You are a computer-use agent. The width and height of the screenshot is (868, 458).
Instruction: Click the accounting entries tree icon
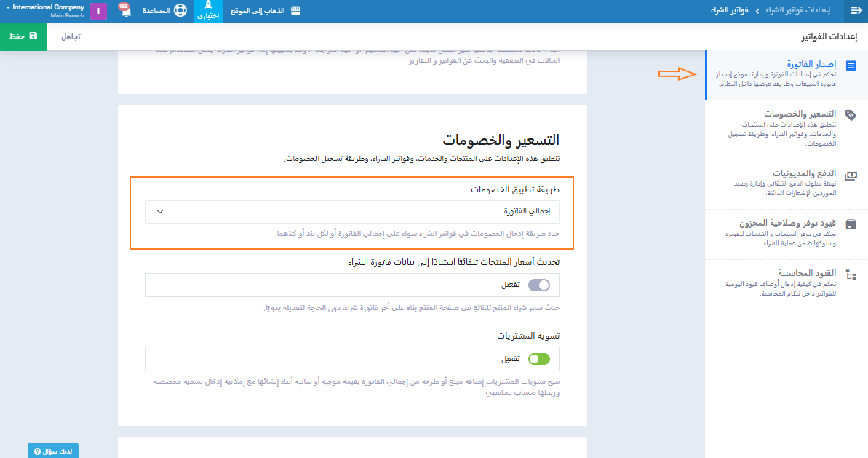(x=851, y=275)
